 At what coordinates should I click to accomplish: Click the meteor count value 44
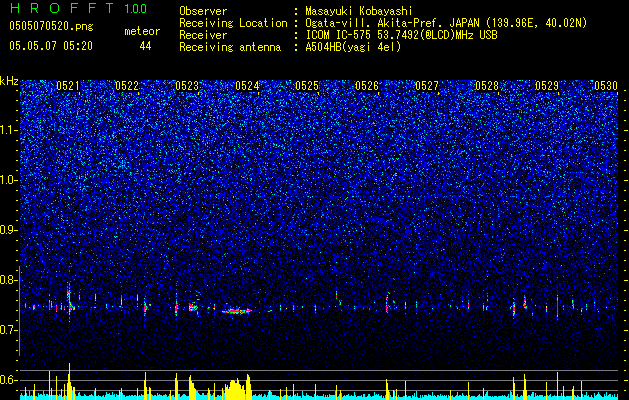click(x=145, y=46)
